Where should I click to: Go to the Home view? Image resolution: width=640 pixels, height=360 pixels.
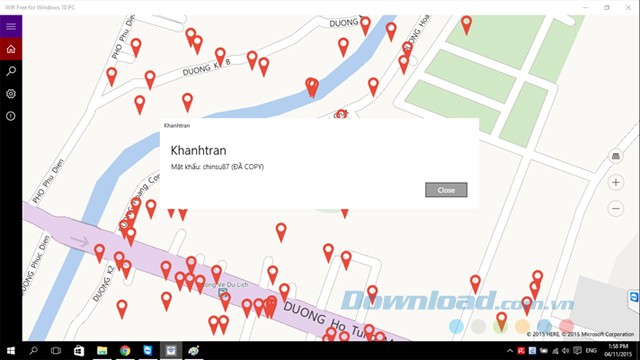coord(11,49)
